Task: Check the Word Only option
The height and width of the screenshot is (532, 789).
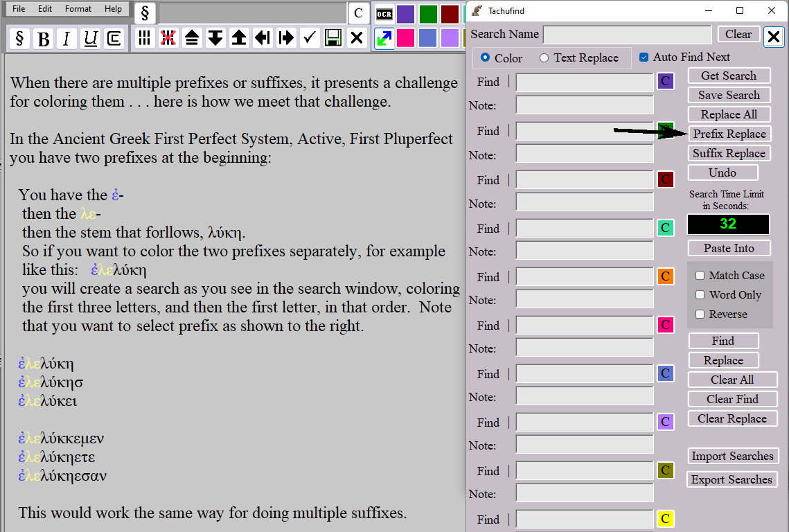Action: click(700, 294)
